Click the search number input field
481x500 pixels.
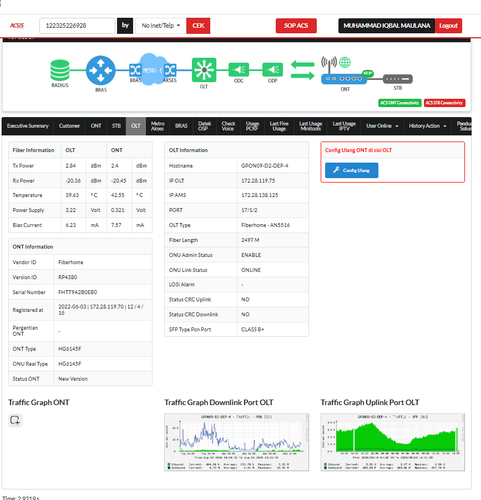pos(77,26)
